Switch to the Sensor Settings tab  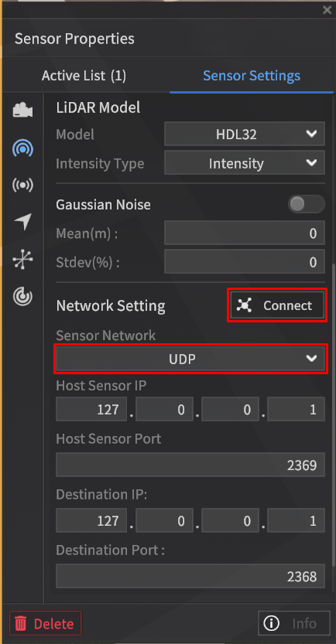coord(252,76)
